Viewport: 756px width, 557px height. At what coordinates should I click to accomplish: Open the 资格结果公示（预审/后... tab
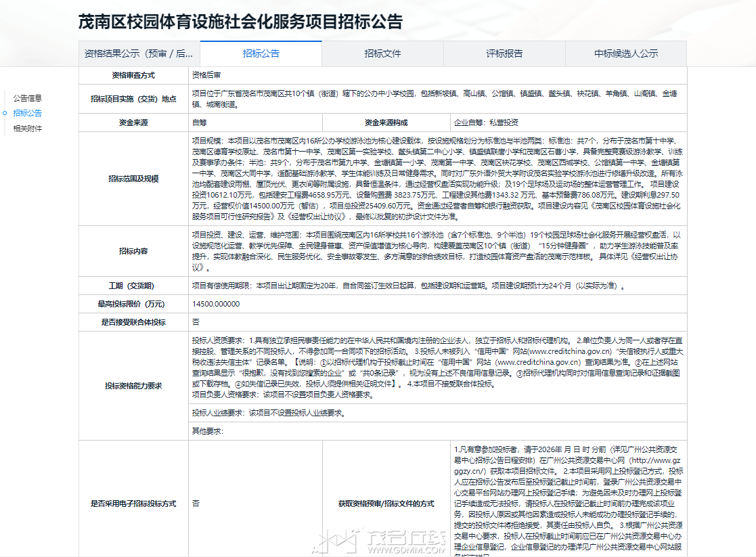coord(139,53)
